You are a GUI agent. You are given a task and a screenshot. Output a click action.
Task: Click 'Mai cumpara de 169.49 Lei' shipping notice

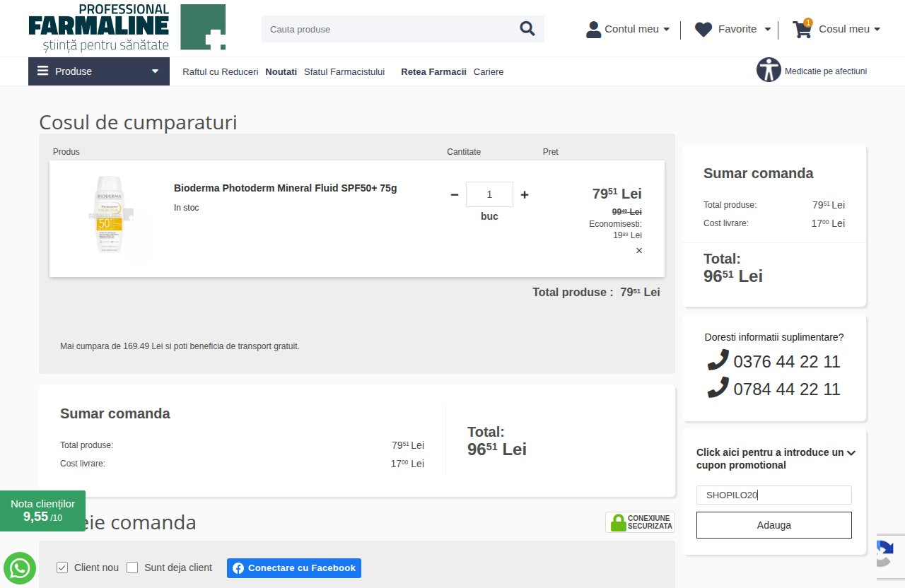click(180, 346)
